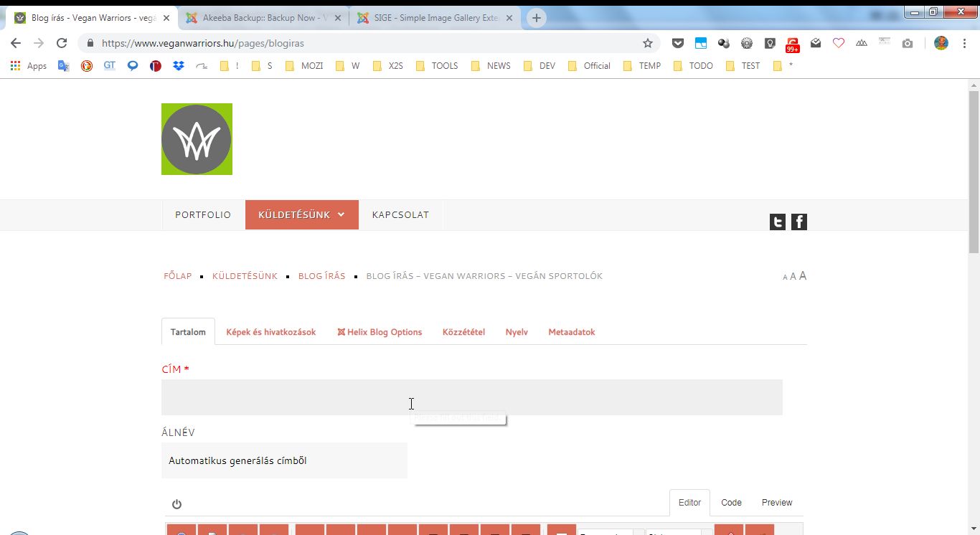Image resolution: width=980 pixels, height=535 pixels.
Task: Open the Chrome three-dot menu
Action: pos(965,43)
